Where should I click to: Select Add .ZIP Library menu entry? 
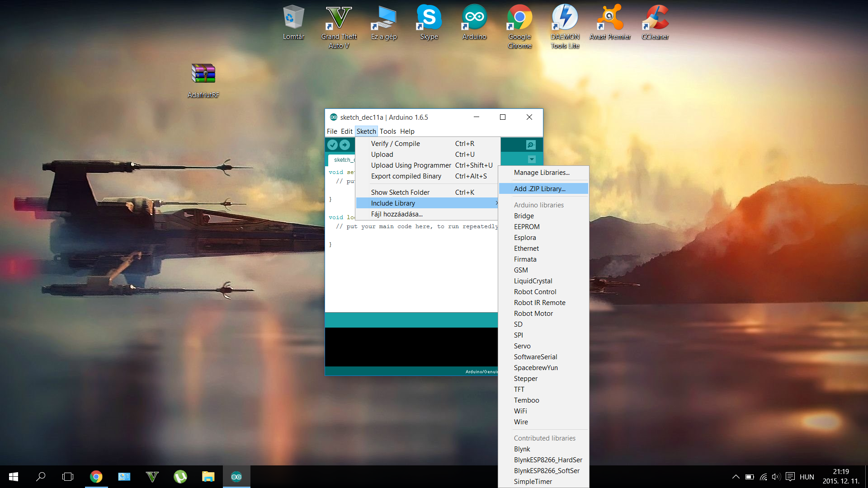coord(540,189)
